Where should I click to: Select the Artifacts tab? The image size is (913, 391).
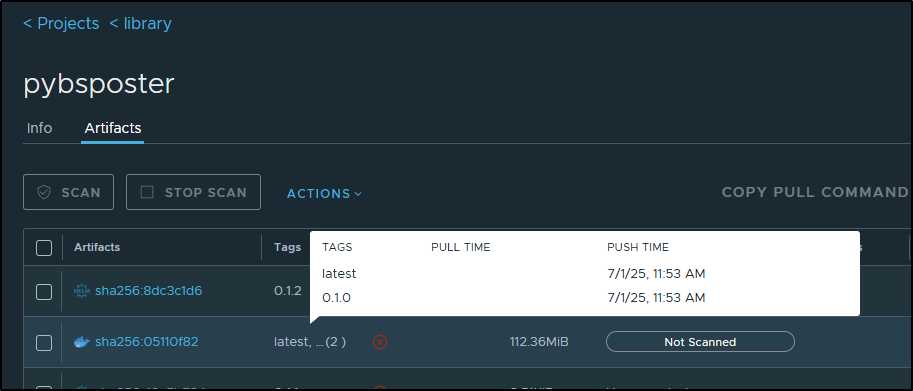(x=113, y=128)
